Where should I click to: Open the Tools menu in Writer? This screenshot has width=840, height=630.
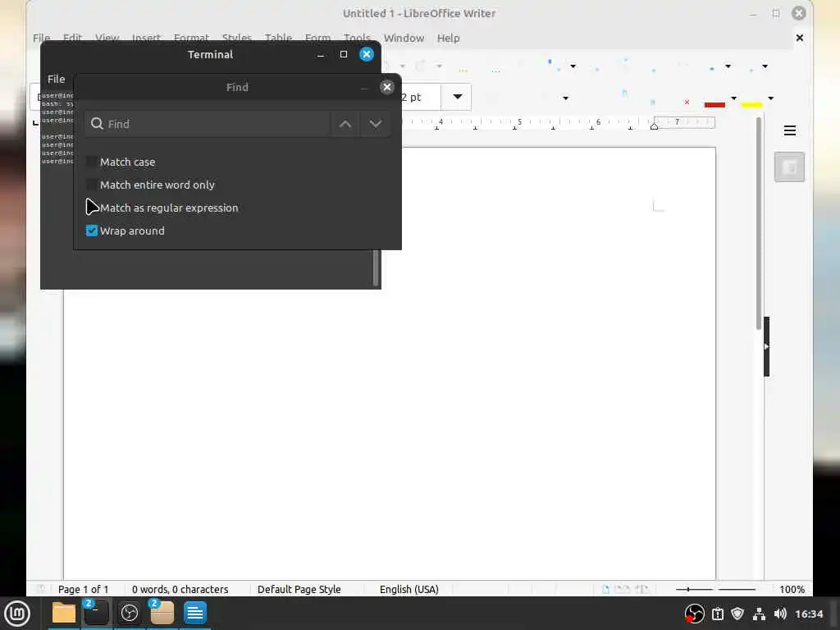click(357, 38)
